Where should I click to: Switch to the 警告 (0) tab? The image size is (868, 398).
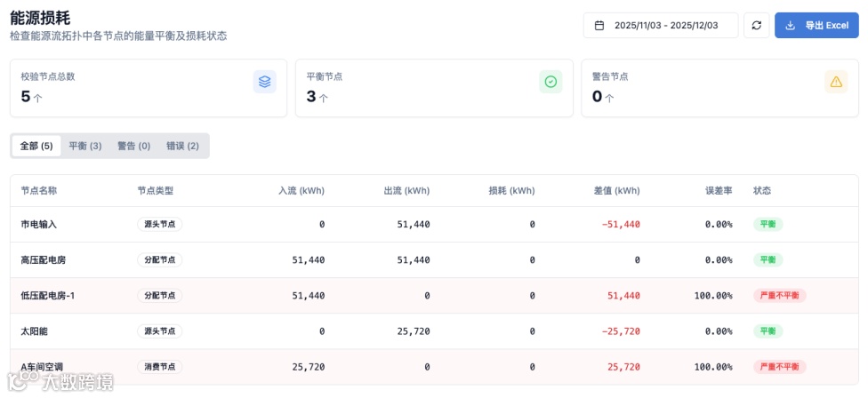coord(133,146)
